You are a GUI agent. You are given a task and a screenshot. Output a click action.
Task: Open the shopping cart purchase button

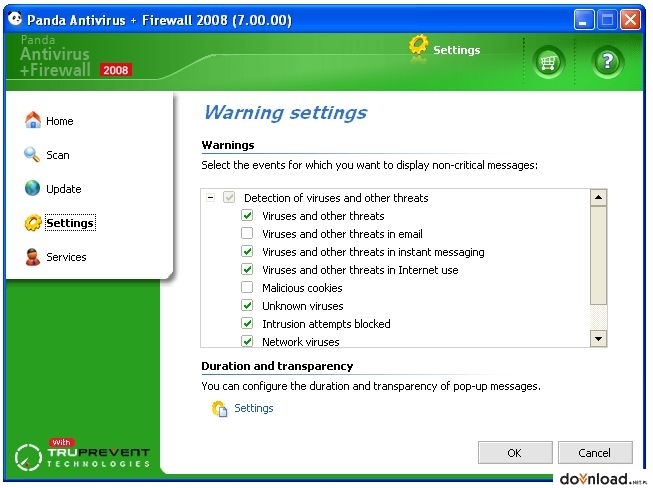tap(548, 62)
